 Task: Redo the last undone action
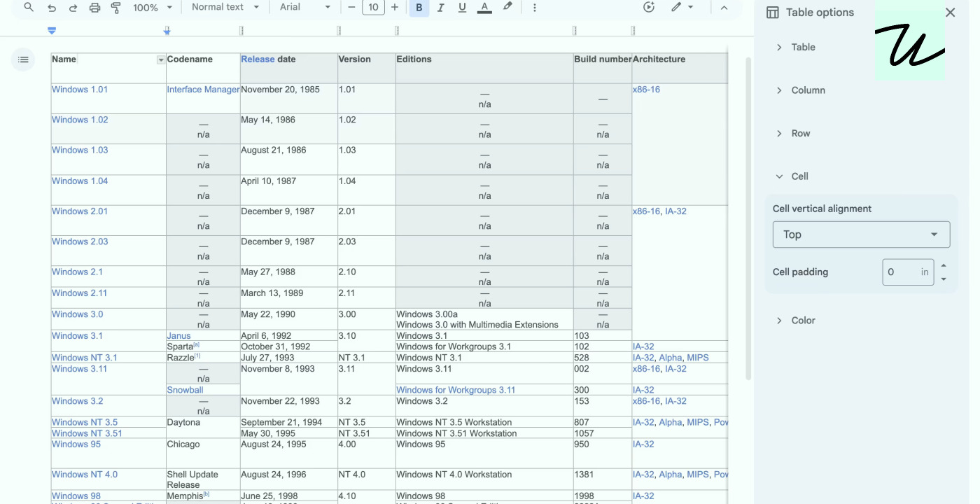point(73,7)
